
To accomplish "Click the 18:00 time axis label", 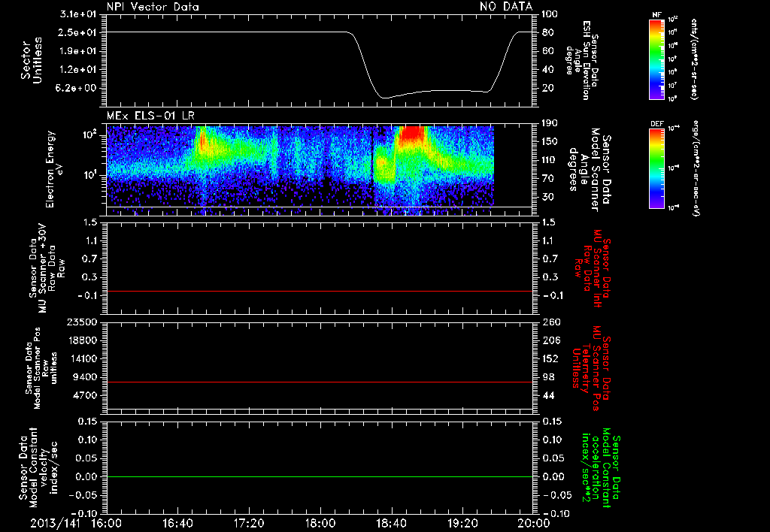I will pyautogui.click(x=320, y=523).
